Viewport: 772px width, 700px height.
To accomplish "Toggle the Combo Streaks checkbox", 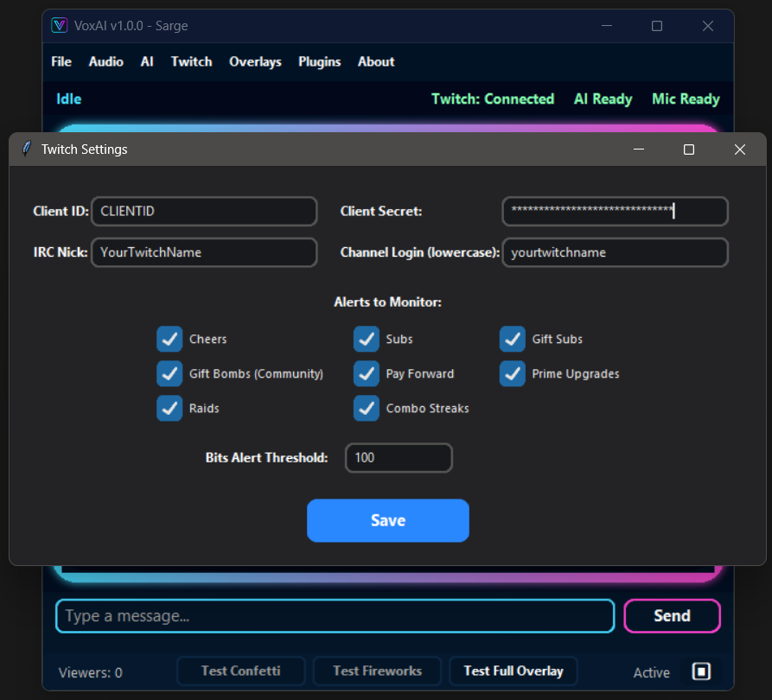I will coord(367,408).
